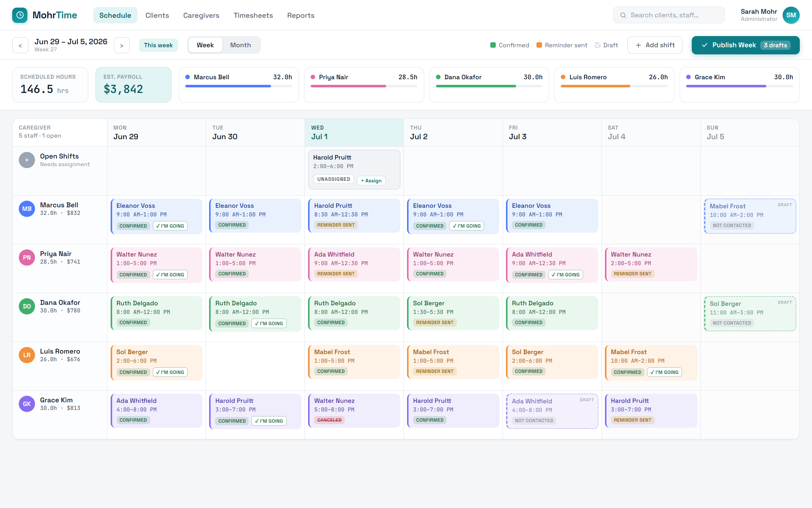The image size is (812, 508).
Task: Click the 3 drafts badge
Action: 775,45
